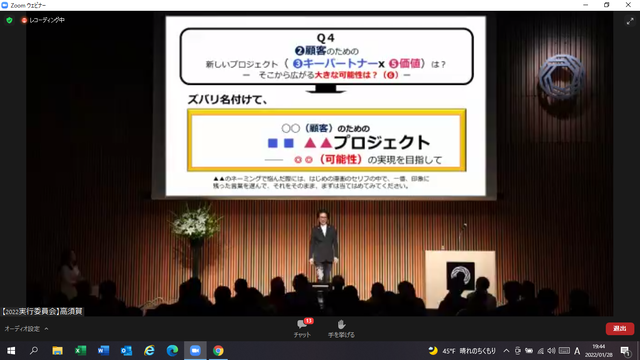Click the recording indicator
Screen dimensions: 640x360
(x=43, y=20)
